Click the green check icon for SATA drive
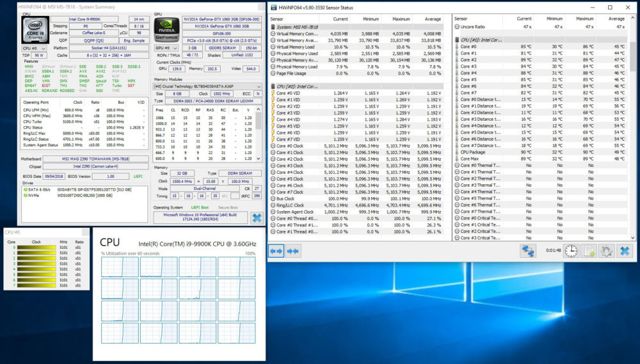This screenshot has height=364, width=640. [26, 190]
